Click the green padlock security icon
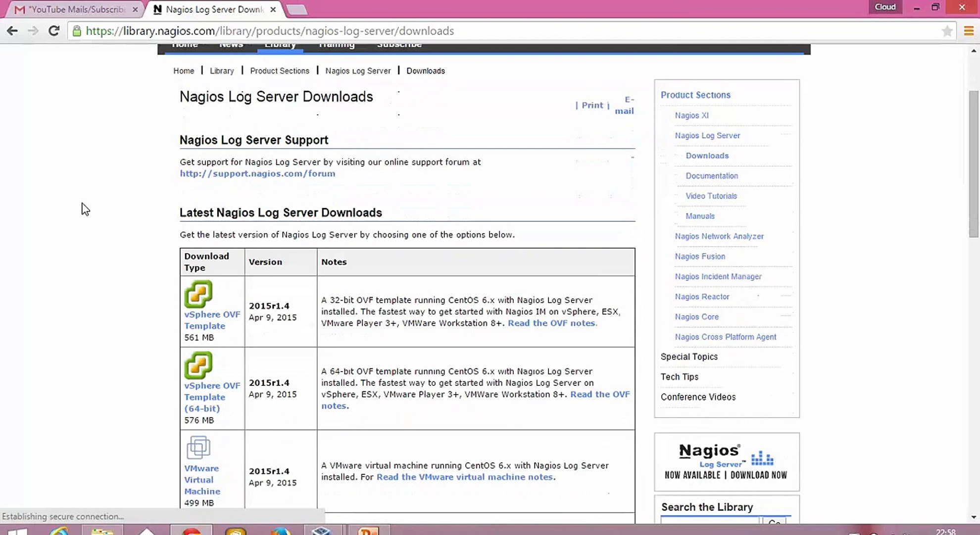Image resolution: width=980 pixels, height=535 pixels. click(x=77, y=31)
